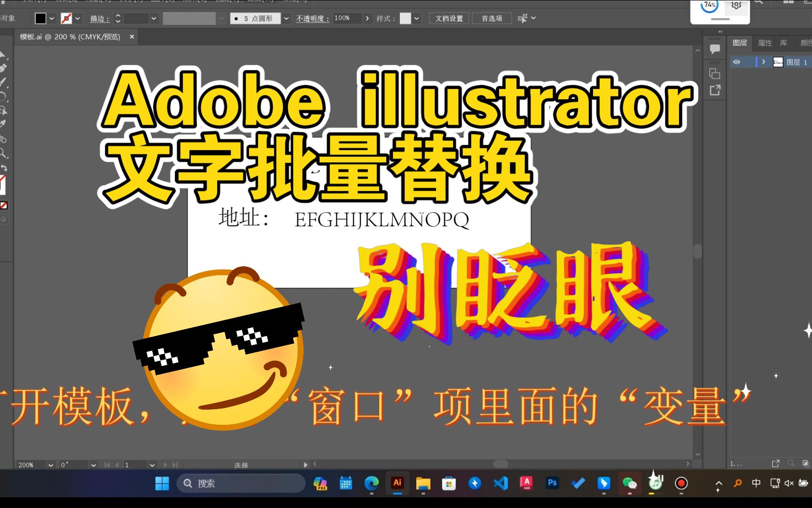Screen dimensions: 812x508
Task: Toggle the stroke to none swatch
Action: (66, 18)
